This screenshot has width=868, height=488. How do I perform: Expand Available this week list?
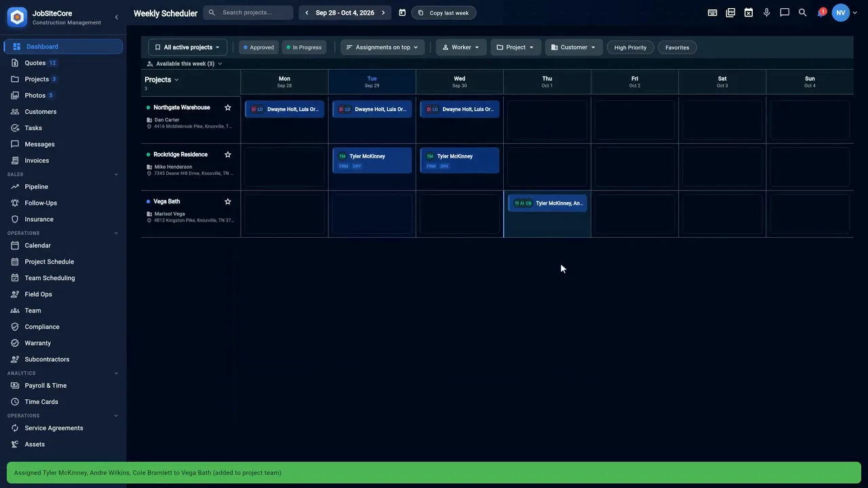pyautogui.click(x=185, y=64)
